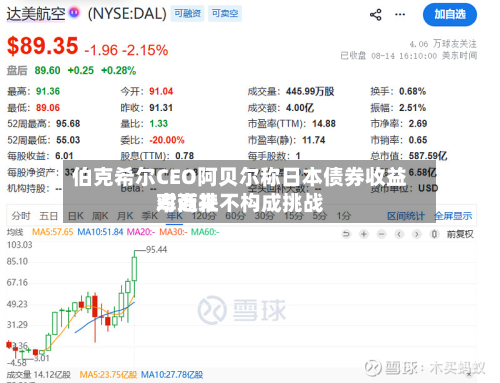Image resolution: width=500 pixels, height=383 pixels.
Task: Select the 季K chart tab
Action: (x=150, y=216)
